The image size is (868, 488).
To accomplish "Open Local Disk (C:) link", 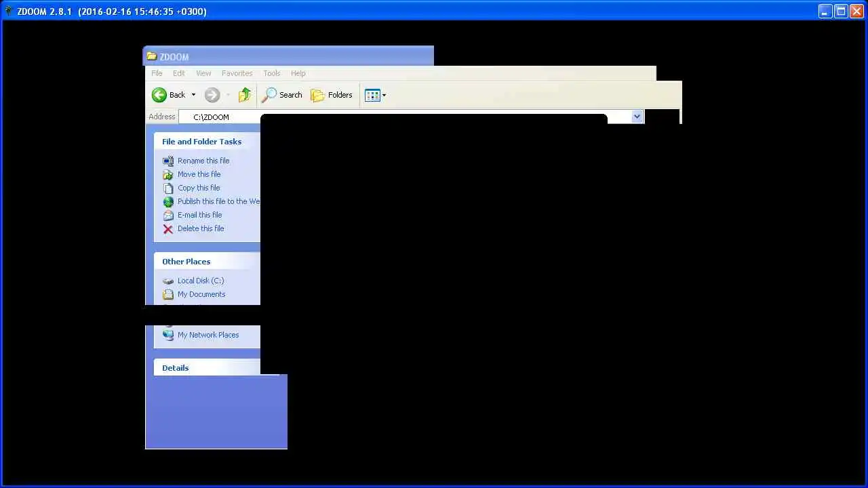I will coord(201,281).
